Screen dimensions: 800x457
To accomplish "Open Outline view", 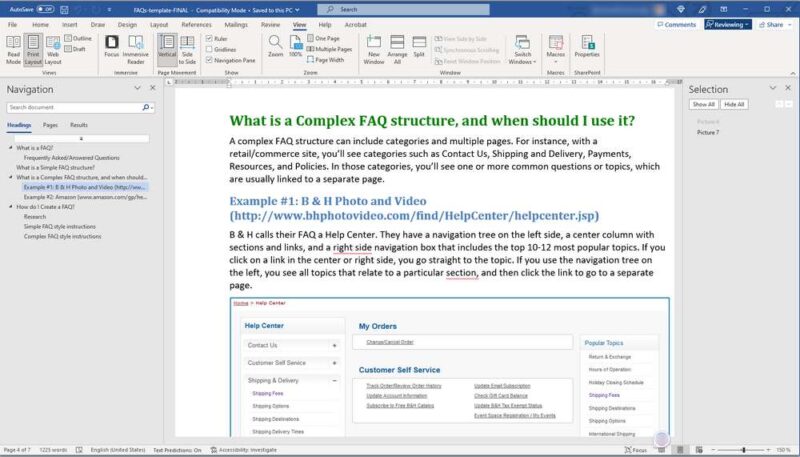I will click(x=78, y=38).
